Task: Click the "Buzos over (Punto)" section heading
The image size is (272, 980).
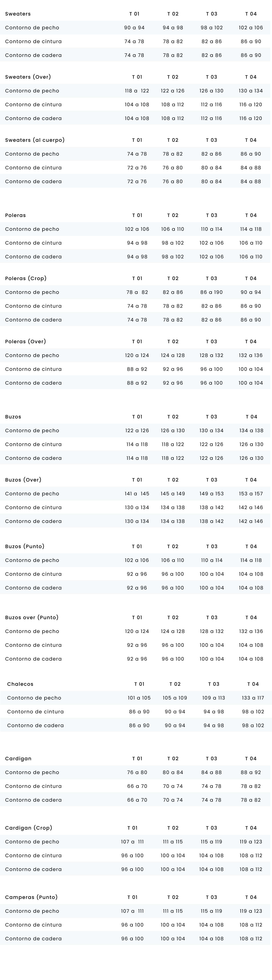Action: click(32, 617)
